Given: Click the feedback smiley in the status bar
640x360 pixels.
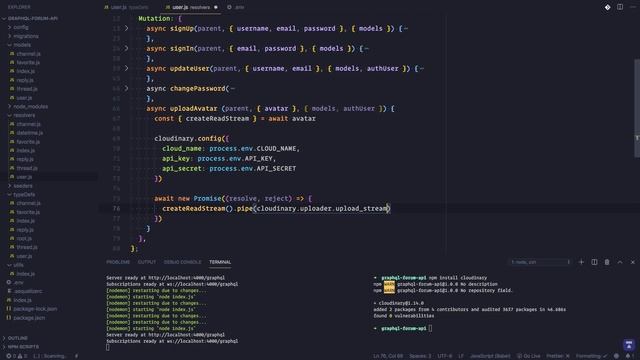Looking at the screenshot, I should click(616, 356).
